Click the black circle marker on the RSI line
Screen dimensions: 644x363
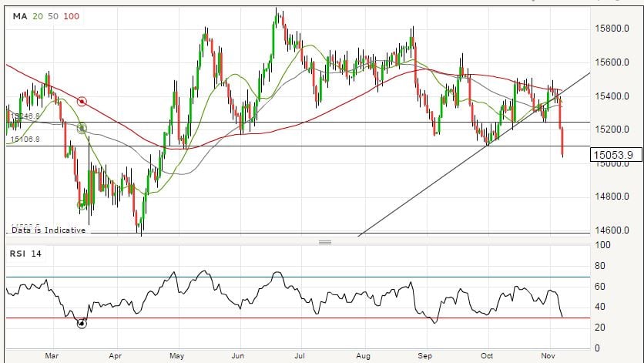82,324
